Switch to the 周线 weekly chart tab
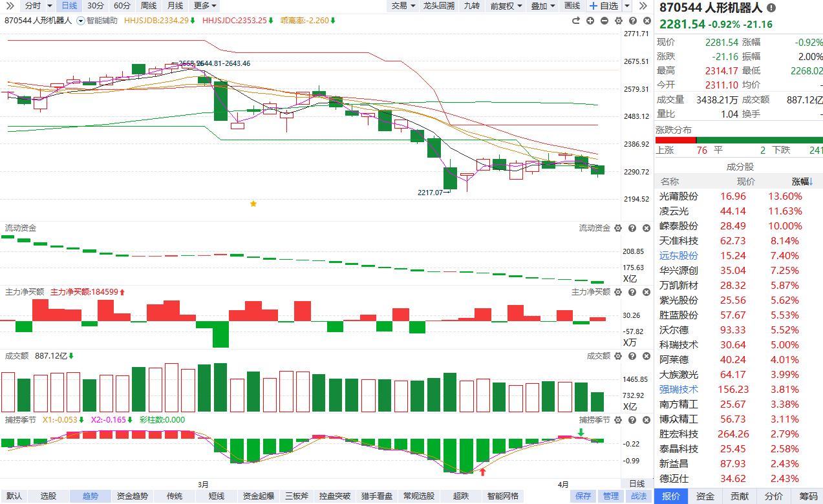The width and height of the screenshot is (823, 504). coord(148,6)
